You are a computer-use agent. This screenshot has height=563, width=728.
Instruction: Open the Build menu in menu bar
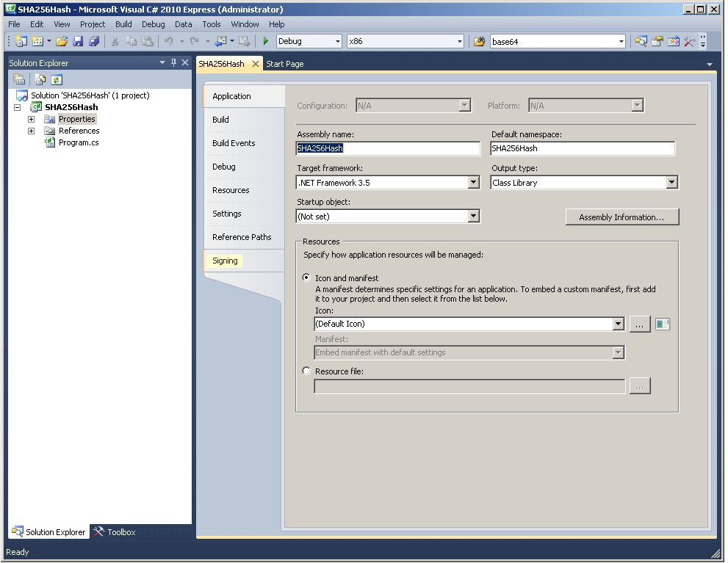click(x=123, y=24)
